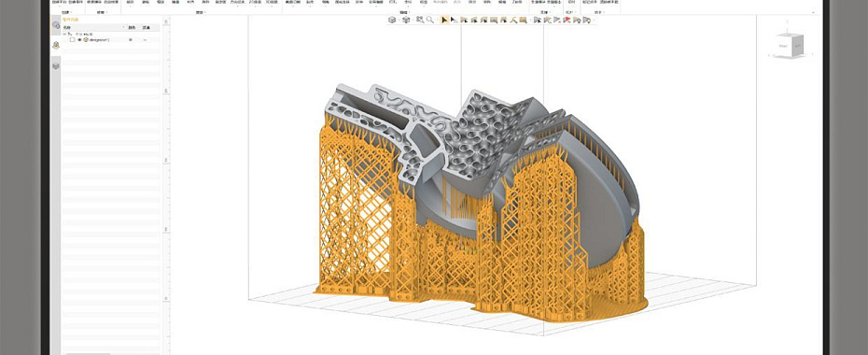This screenshot has height=355, width=868.
Task: Click the 3D orientation view cube
Action: pyautogui.click(x=789, y=45)
